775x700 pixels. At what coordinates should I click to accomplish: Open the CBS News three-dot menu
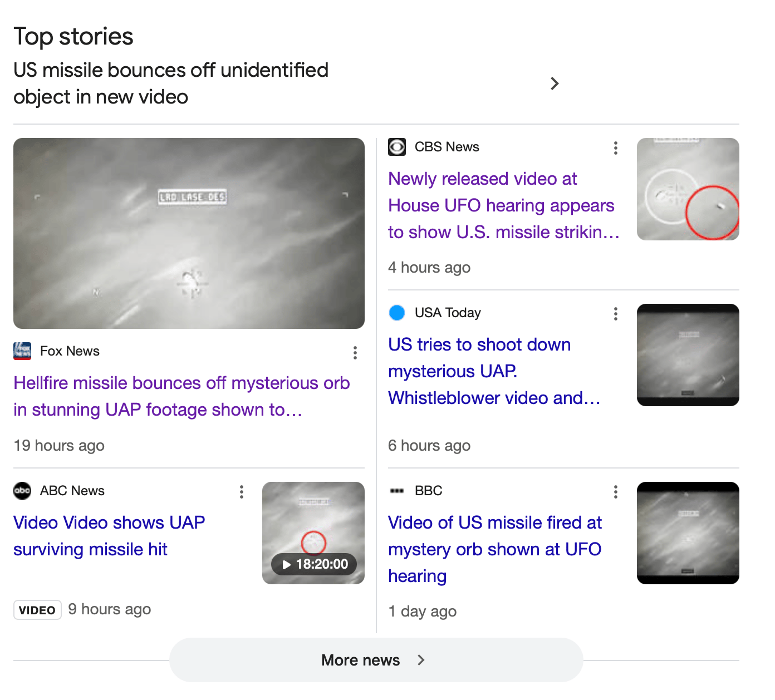pyautogui.click(x=615, y=148)
